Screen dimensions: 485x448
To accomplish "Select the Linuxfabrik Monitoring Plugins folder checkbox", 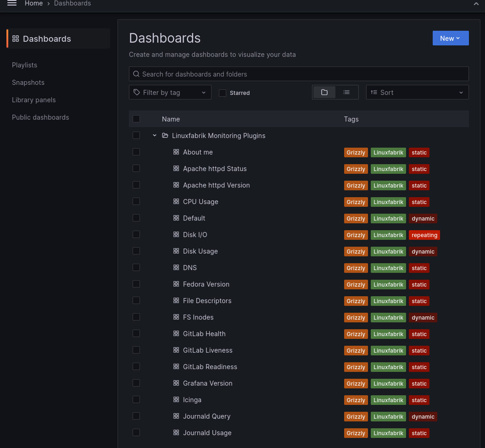I will (136, 135).
